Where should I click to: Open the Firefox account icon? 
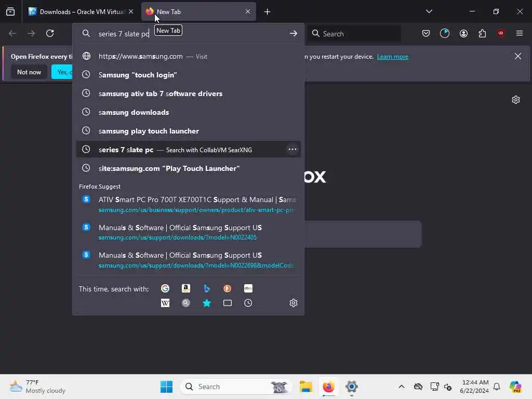[x=463, y=33]
